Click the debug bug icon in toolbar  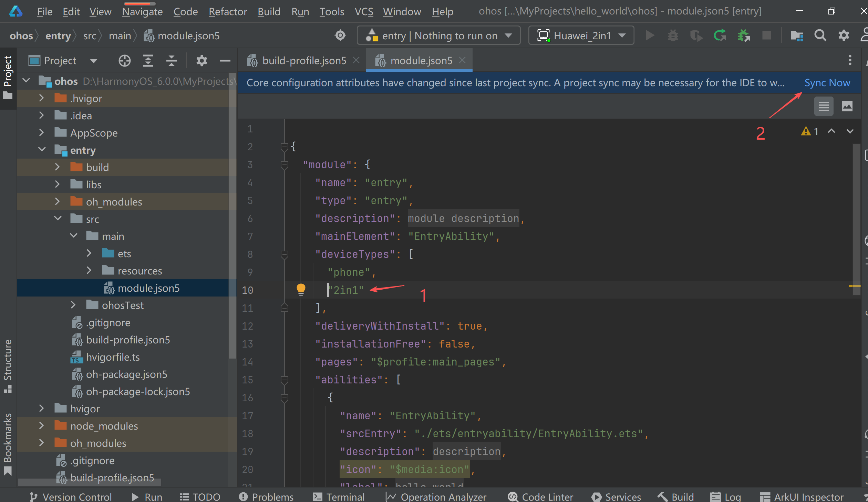(x=673, y=36)
